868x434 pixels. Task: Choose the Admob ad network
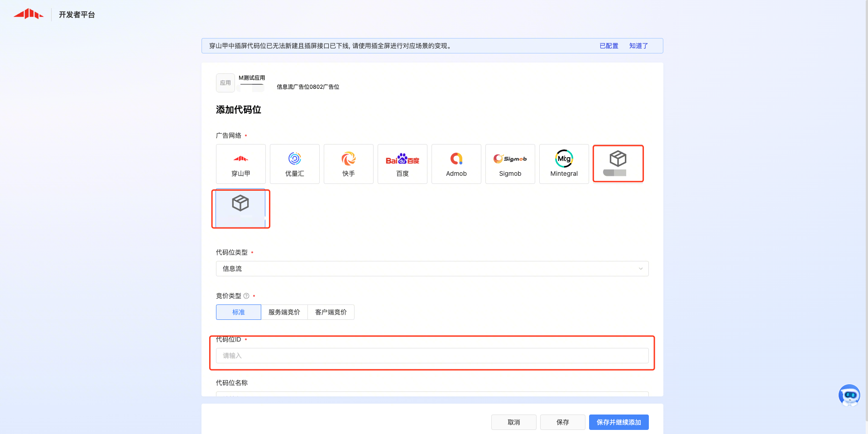(456, 164)
